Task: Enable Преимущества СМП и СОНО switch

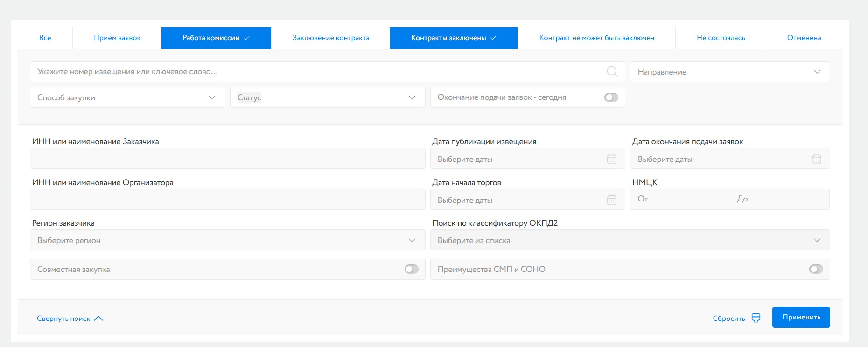Action: (816, 269)
